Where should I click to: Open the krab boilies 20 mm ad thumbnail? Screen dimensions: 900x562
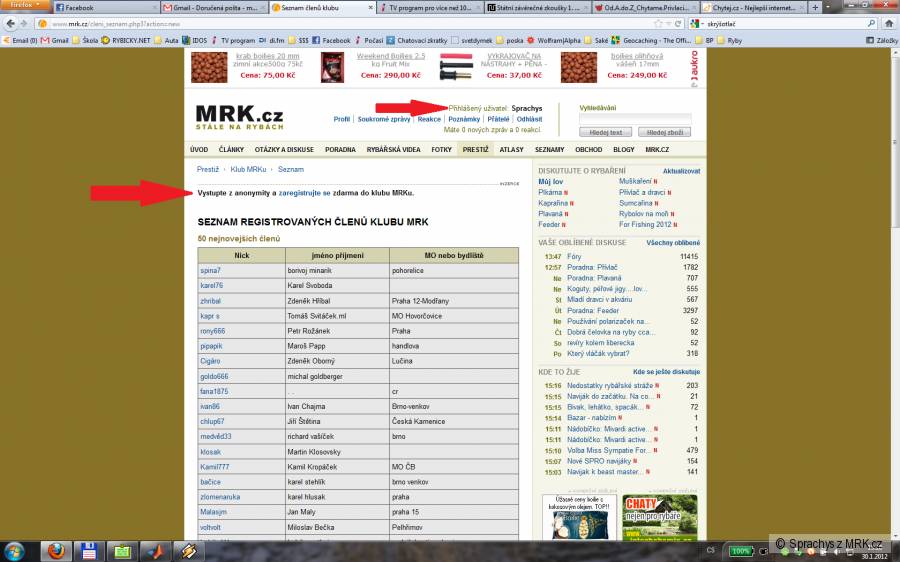tap(209, 67)
